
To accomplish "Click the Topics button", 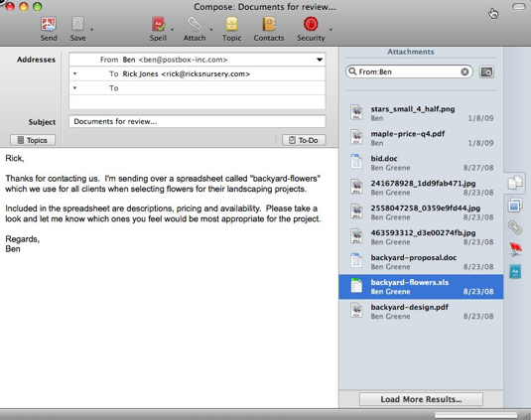I will tap(33, 140).
